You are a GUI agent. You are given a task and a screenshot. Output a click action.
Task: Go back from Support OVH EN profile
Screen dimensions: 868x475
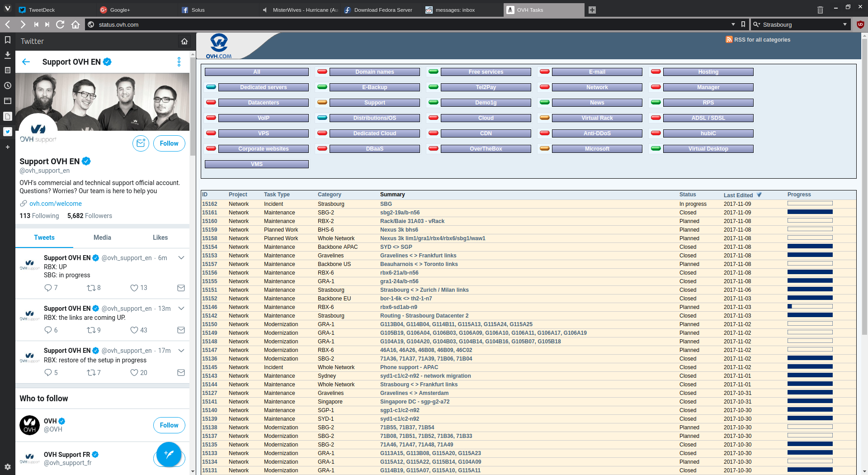[26, 62]
